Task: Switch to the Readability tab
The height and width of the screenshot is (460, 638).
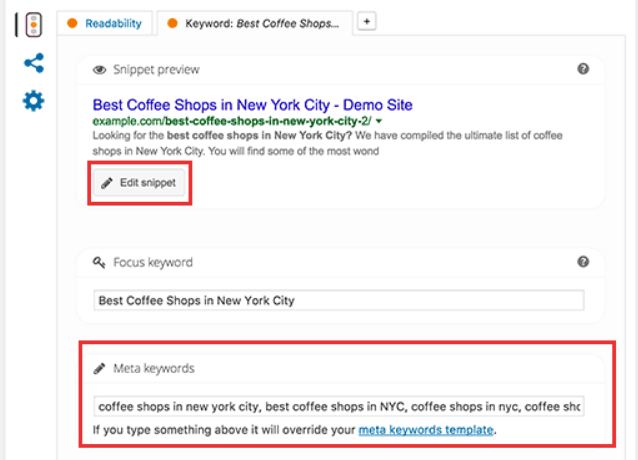Action: 112,22
